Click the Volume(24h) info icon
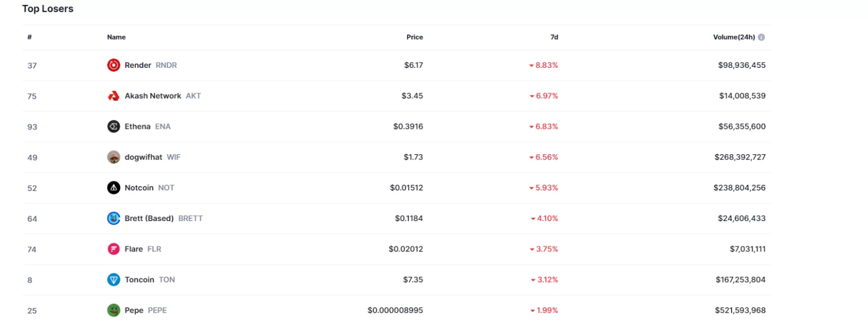 (761, 37)
